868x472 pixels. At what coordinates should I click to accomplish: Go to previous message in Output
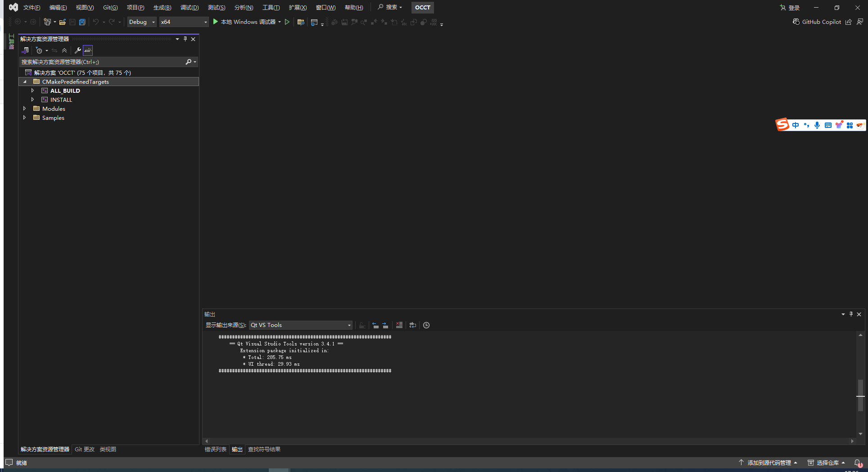(x=375, y=325)
